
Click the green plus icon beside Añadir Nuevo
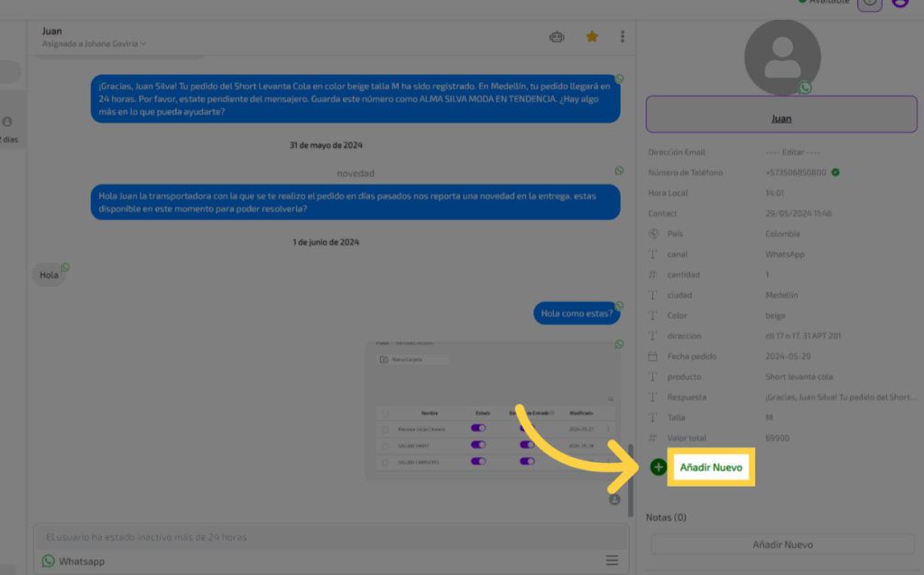pos(659,467)
